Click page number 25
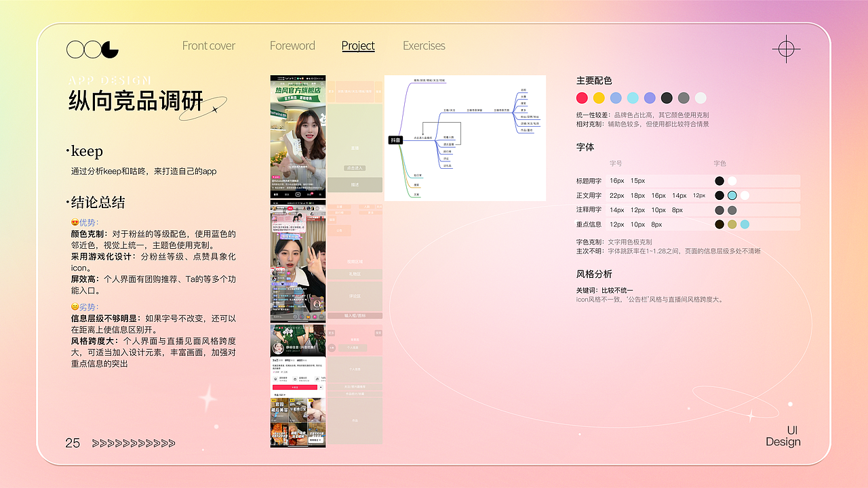 coord(73,443)
